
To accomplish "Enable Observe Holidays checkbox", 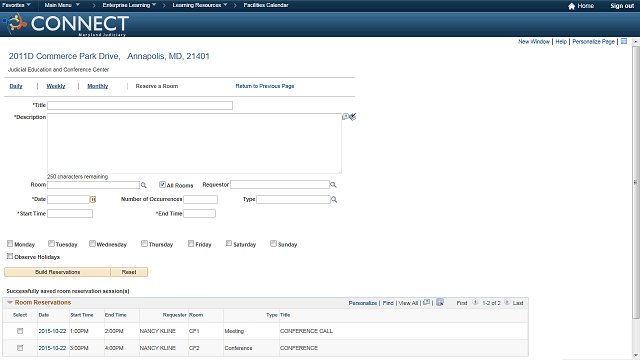I will 10,256.
